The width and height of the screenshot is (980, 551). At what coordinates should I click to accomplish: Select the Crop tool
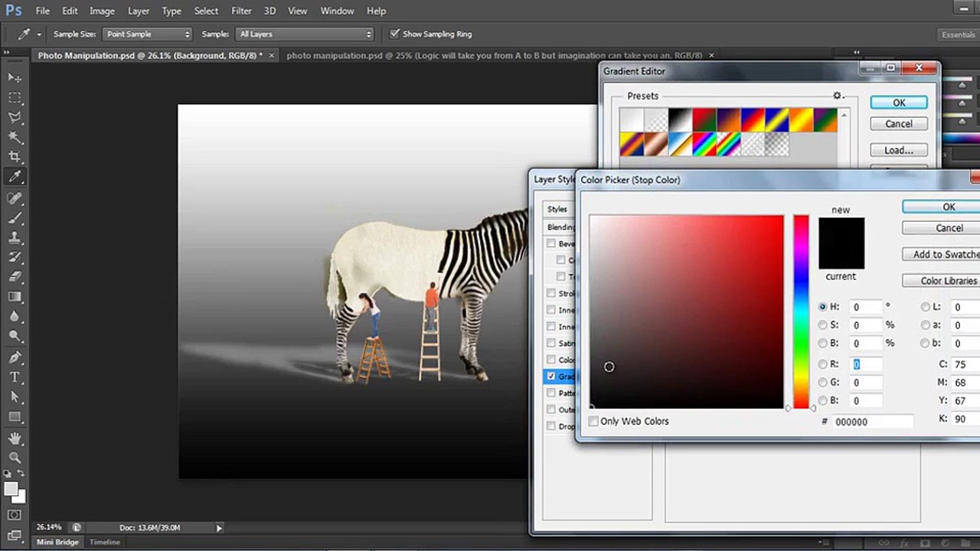coord(15,157)
